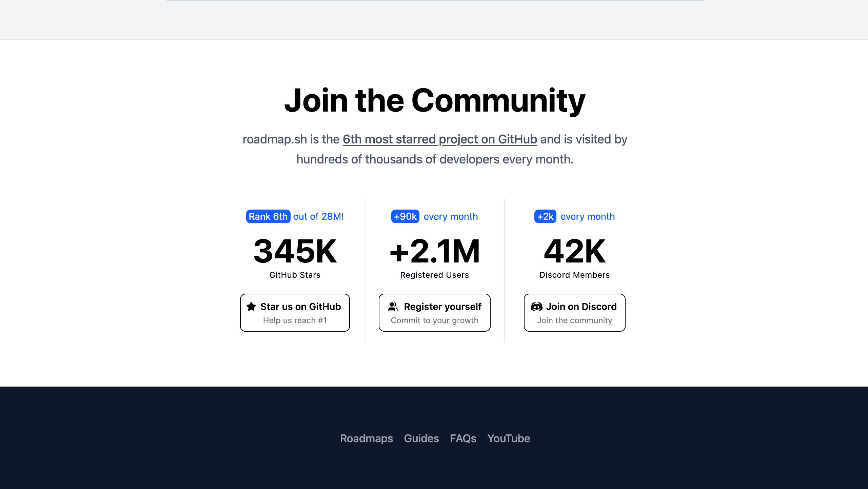Open the YouTube footer link
The width and height of the screenshot is (868, 489).
click(x=509, y=438)
